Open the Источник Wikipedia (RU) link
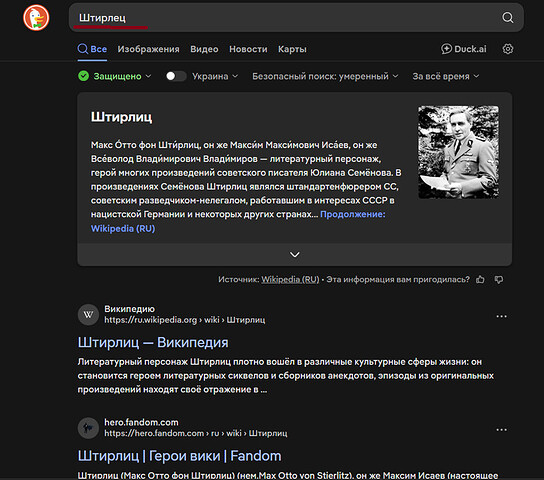The image size is (544, 480). [x=290, y=279]
